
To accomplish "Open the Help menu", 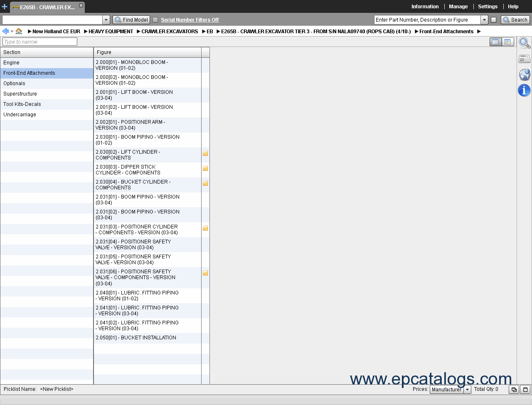I will pyautogui.click(x=513, y=7).
